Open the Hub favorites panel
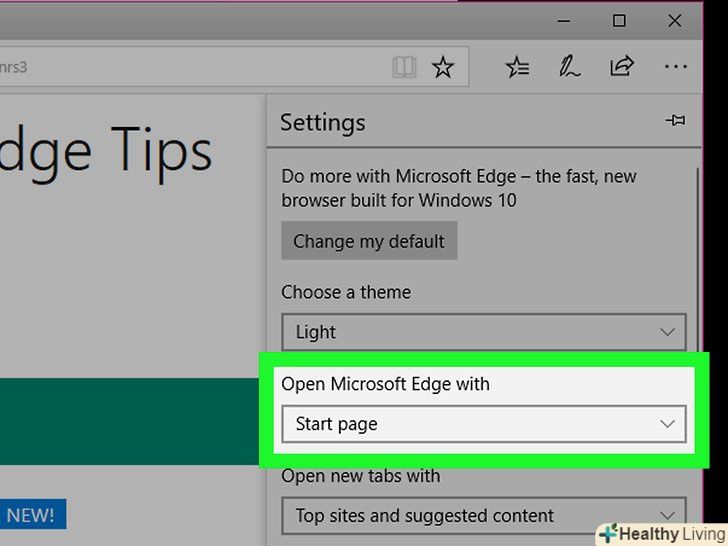728x546 pixels. click(517, 68)
